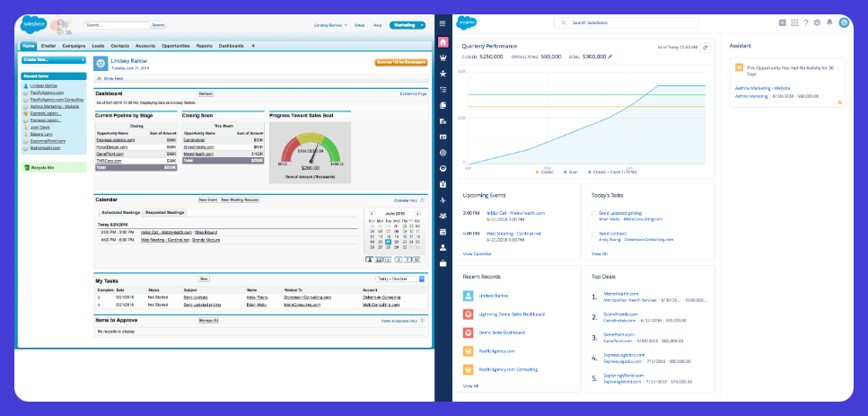Screen dimensions: 868x416
Task: Open the Campaigns tab
Action: click(x=74, y=46)
